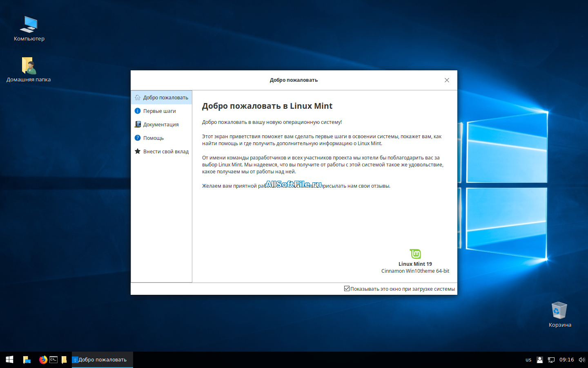
Task: Click the line 'Добро пожаловать в вашу новую операционную систему!'
Action: pyautogui.click(x=272, y=122)
